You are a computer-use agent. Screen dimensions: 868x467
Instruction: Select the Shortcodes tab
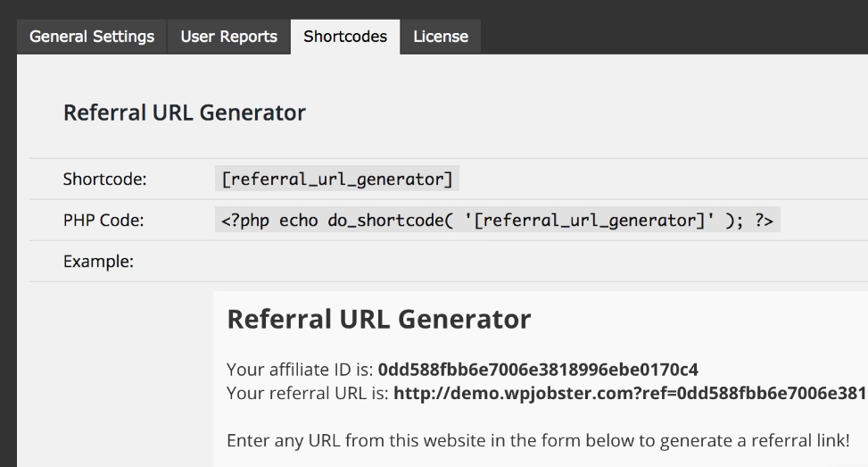344,37
